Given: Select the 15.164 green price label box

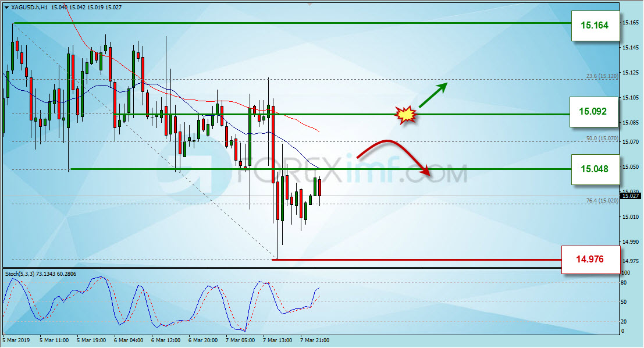Looking at the screenshot, I should [x=595, y=25].
